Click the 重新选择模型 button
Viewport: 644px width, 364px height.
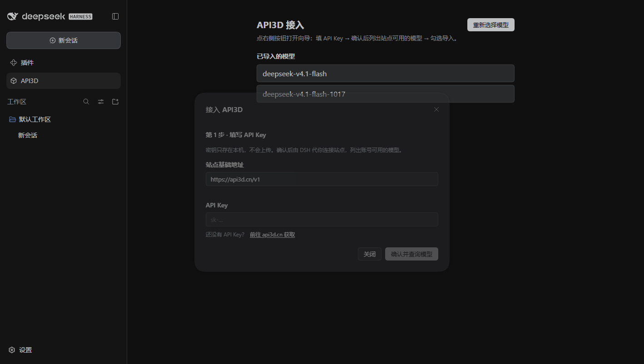(x=490, y=25)
